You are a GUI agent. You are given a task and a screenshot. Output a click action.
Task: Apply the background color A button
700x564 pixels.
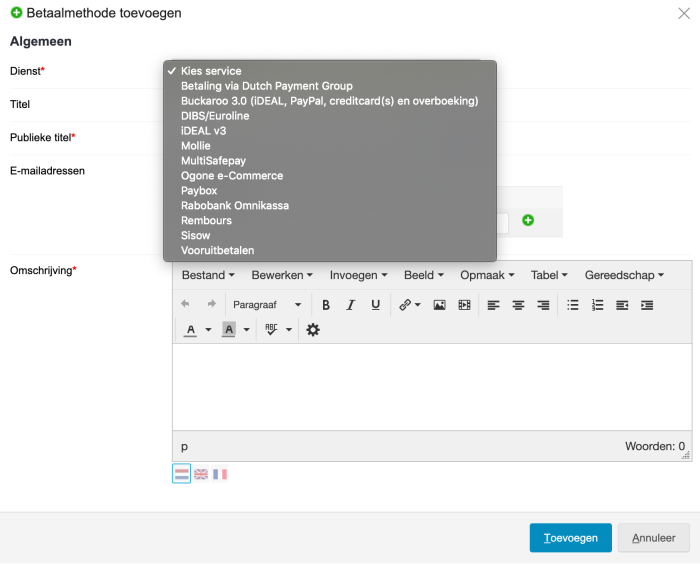(x=229, y=330)
